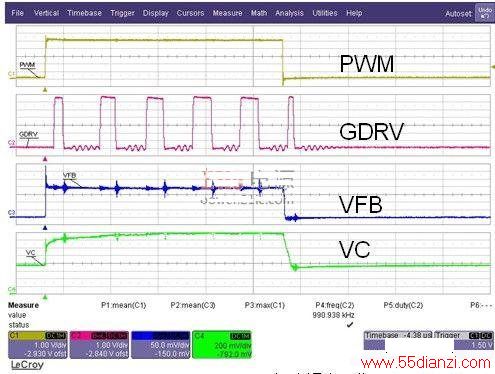Open the pink C2 channel descriptor box
Image resolution: width=495 pixels, height=374 pixels.
[99, 345]
